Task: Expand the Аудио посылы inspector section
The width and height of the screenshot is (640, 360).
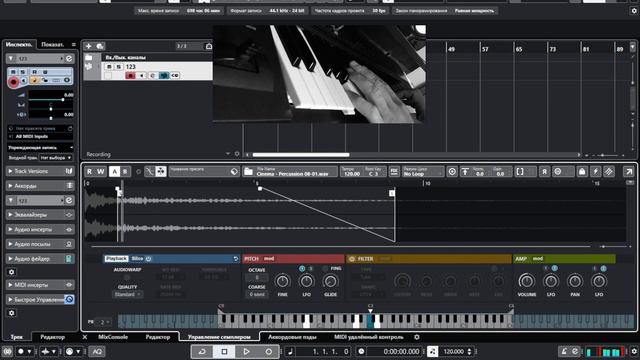Action: (x=40, y=244)
